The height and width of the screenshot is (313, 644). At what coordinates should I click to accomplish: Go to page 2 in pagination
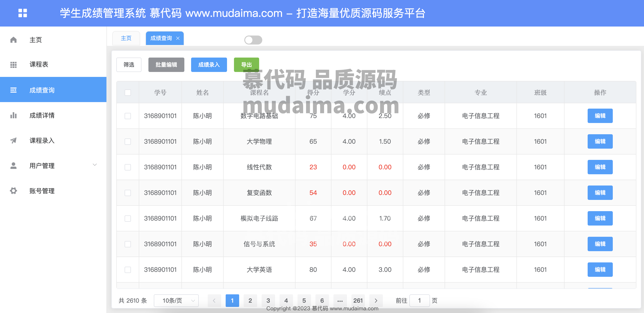(250, 300)
